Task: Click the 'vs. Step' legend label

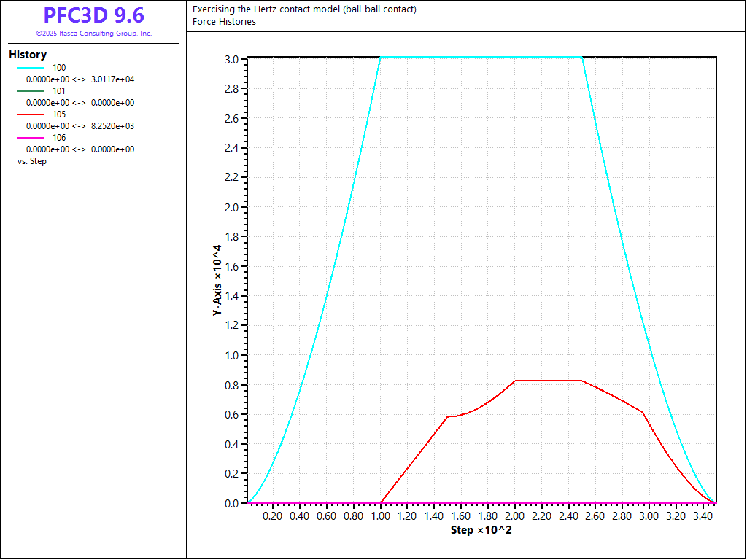Action: coord(32,161)
